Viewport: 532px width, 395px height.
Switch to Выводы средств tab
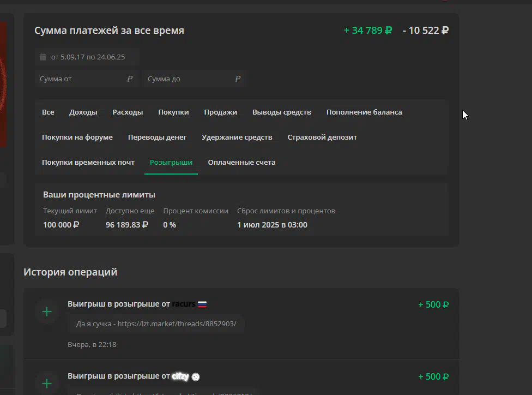click(282, 112)
